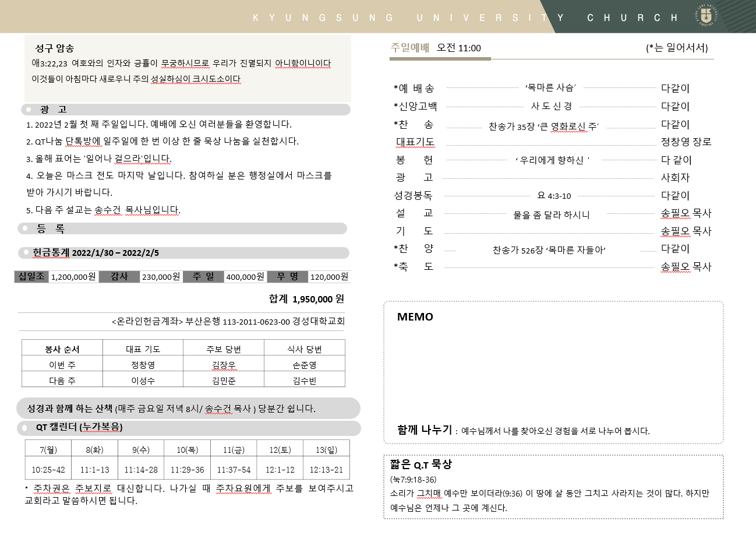Click the '무 명' label cell

[288, 277]
